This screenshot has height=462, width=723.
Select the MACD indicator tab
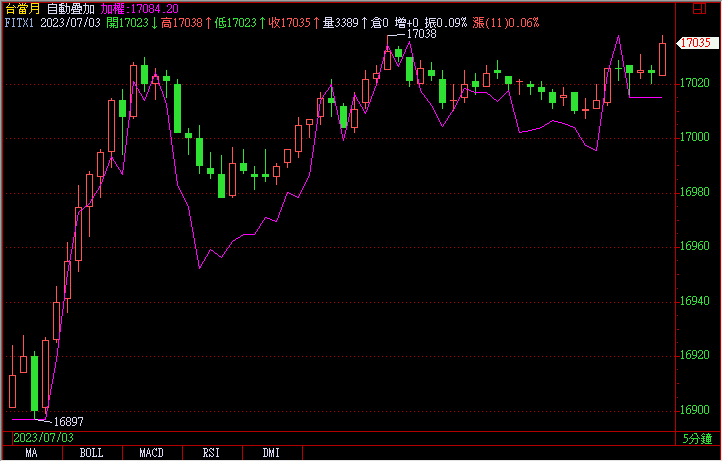click(152, 453)
